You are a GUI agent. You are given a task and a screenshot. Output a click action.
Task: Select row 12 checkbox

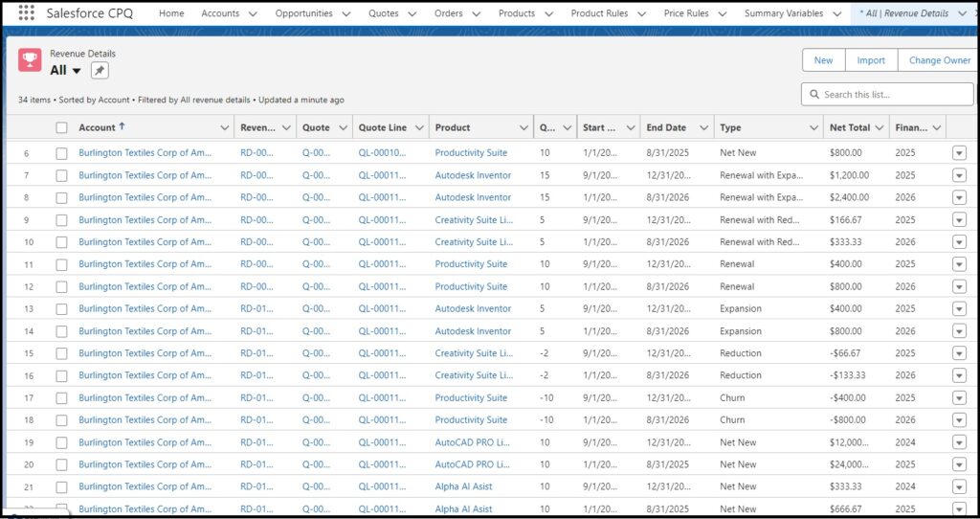[61, 287]
